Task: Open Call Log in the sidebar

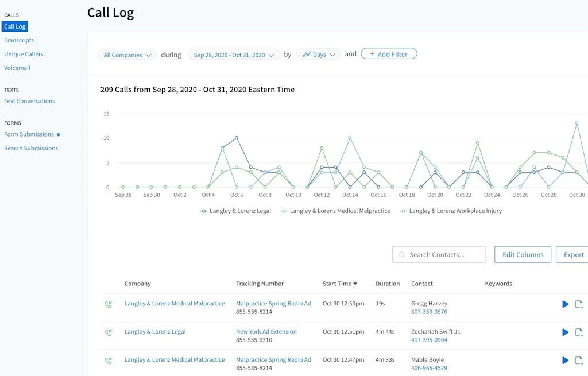Action: (15, 26)
